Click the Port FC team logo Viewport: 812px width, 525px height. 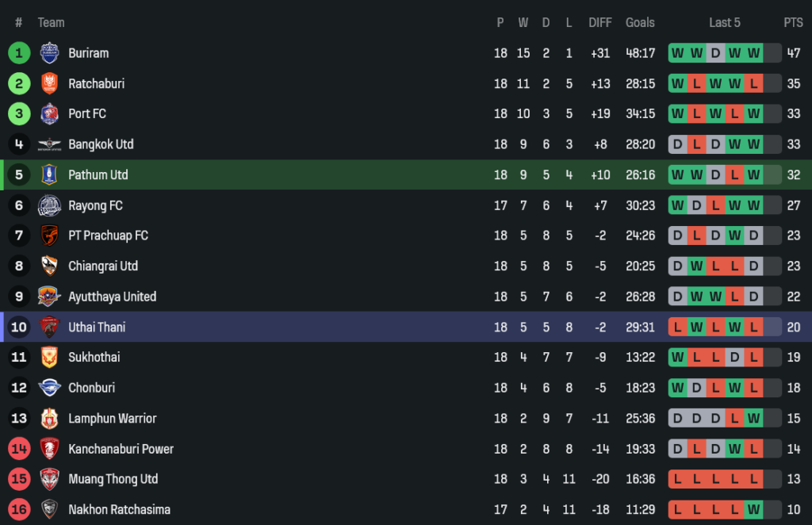point(49,113)
